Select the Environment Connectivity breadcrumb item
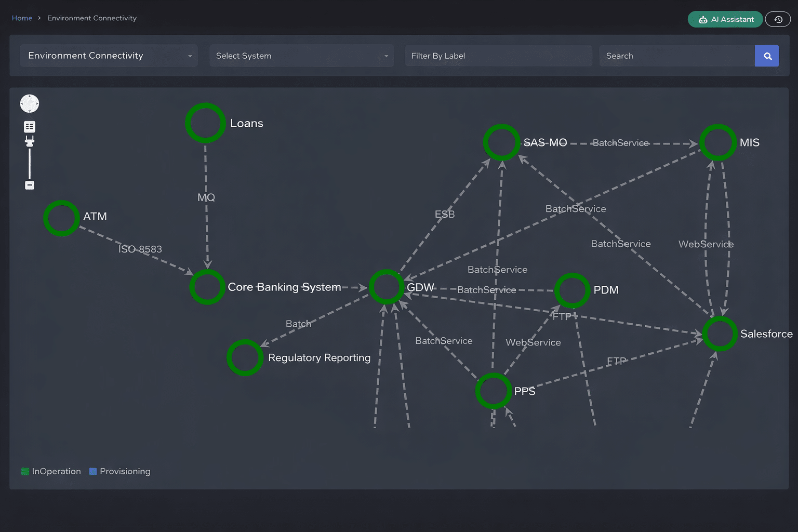 [91, 18]
